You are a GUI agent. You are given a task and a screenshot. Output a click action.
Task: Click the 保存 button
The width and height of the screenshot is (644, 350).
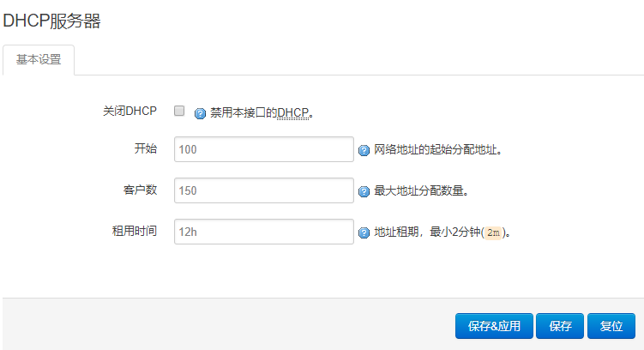pos(560,326)
